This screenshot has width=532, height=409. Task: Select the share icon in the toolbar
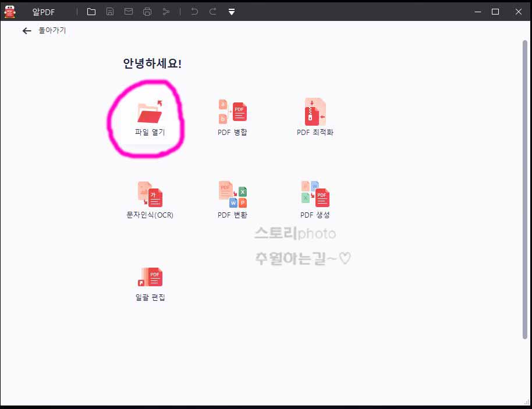coord(165,11)
